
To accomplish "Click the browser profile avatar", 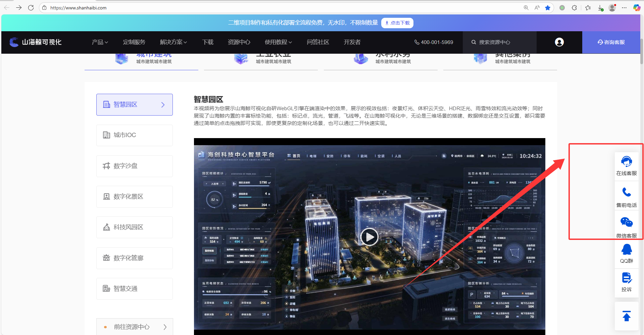I will (612, 8).
